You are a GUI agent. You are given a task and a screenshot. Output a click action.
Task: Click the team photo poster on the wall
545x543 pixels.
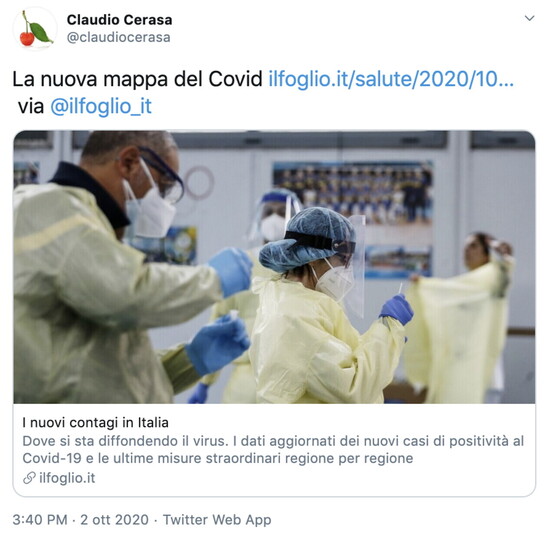click(353, 193)
